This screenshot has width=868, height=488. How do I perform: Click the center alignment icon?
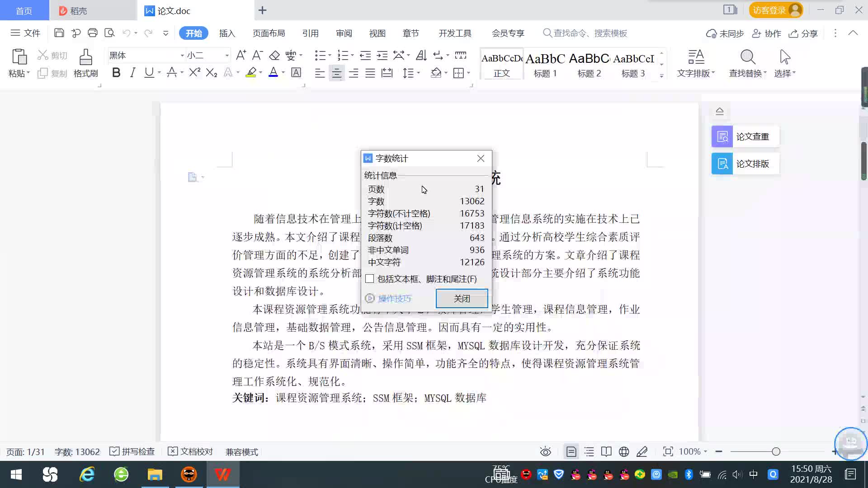[x=336, y=73]
